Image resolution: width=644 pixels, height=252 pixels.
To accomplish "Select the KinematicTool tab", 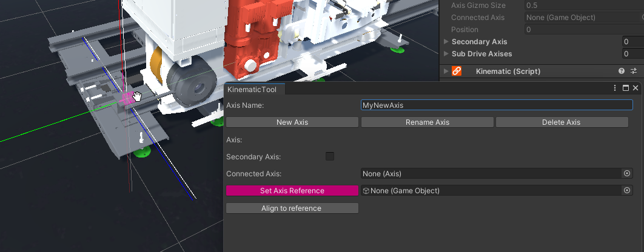I will tap(252, 90).
